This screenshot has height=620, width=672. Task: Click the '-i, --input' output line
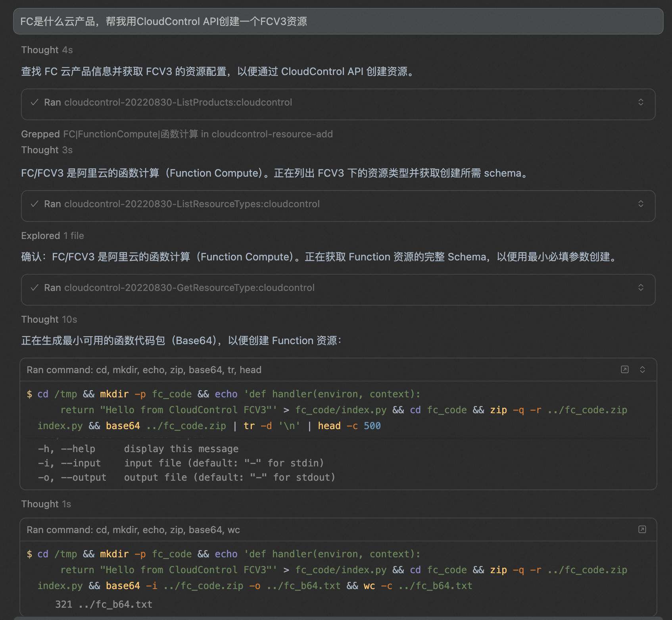click(x=181, y=463)
